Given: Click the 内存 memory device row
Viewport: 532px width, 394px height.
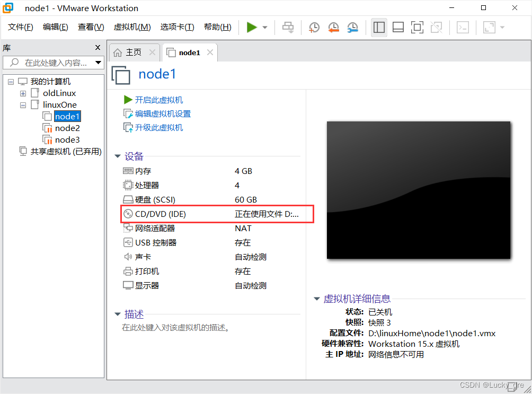Looking at the screenshot, I should [211, 171].
